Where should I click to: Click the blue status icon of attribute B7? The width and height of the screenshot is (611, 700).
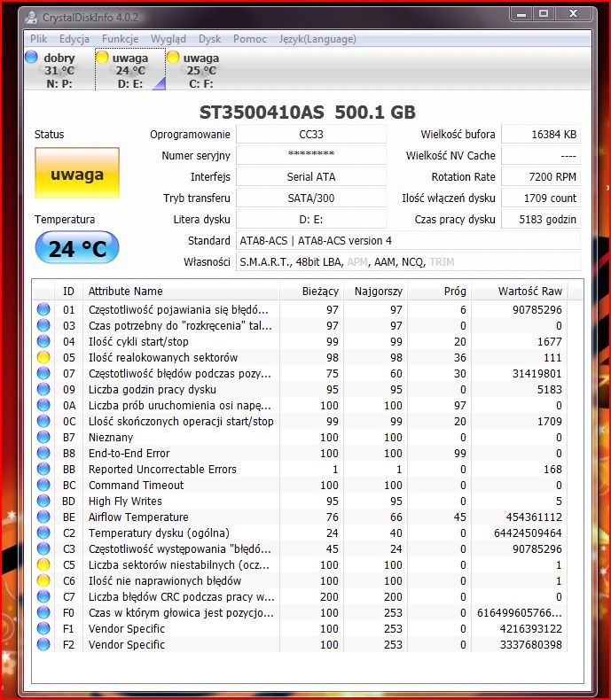coord(43,437)
